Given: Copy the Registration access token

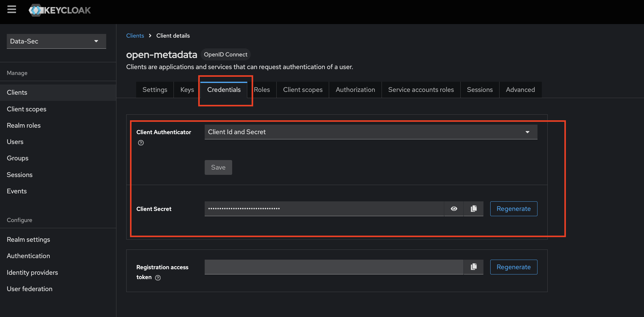Looking at the screenshot, I should (x=474, y=267).
